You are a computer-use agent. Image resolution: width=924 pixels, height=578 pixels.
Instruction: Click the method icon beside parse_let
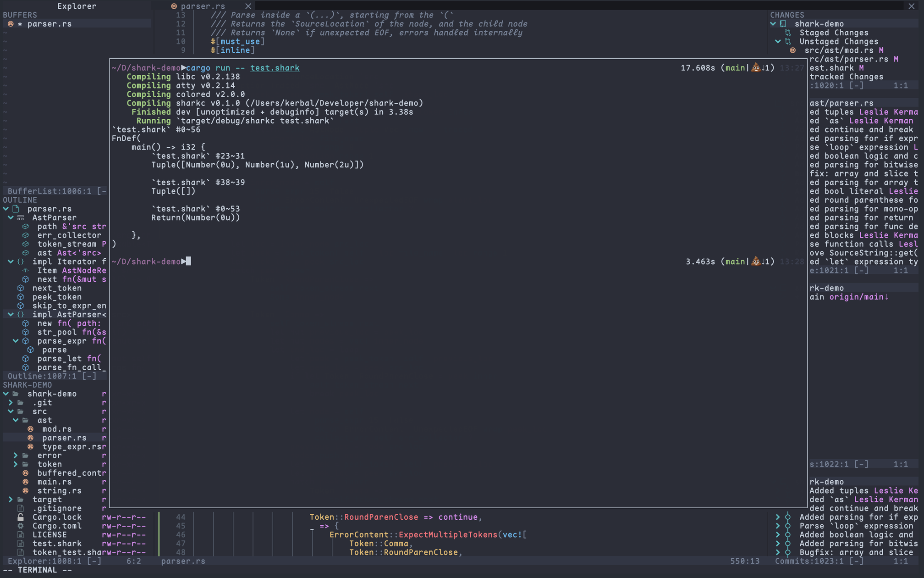point(26,359)
